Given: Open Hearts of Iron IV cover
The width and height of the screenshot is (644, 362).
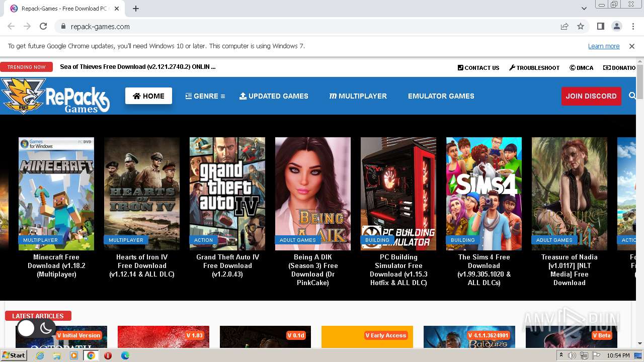Looking at the screenshot, I should (142, 194).
